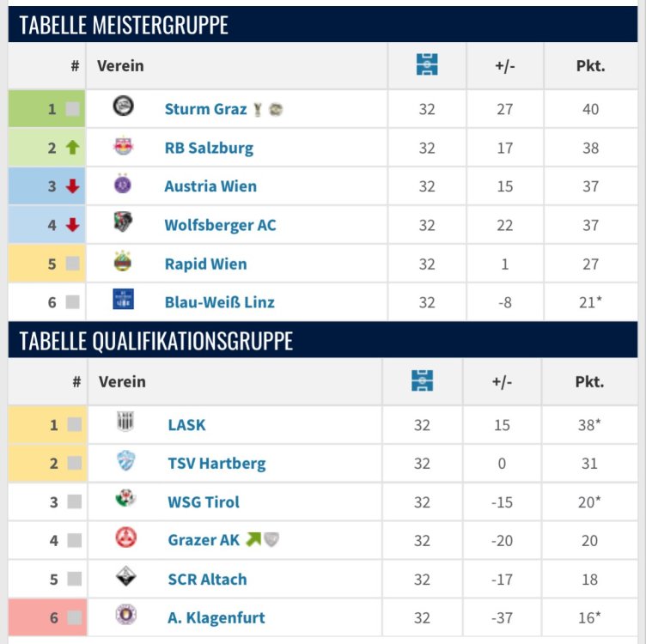Open the Wolfsberger AC team link
646x644 pixels.
coord(220,225)
